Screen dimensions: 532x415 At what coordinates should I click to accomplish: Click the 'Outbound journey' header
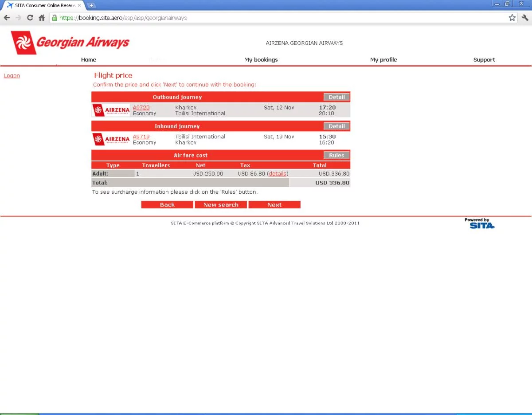pyautogui.click(x=177, y=97)
